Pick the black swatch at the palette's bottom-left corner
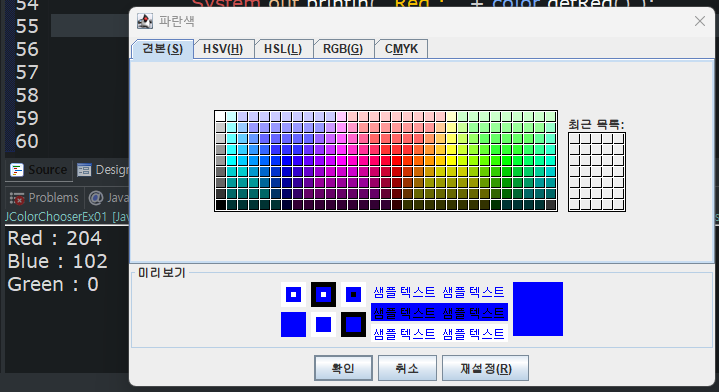The image size is (719, 392). (221, 205)
